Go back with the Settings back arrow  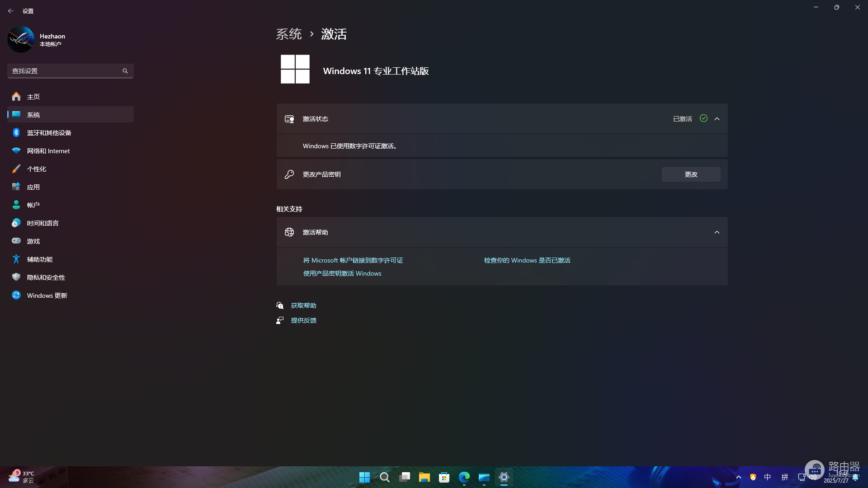pos(11,11)
